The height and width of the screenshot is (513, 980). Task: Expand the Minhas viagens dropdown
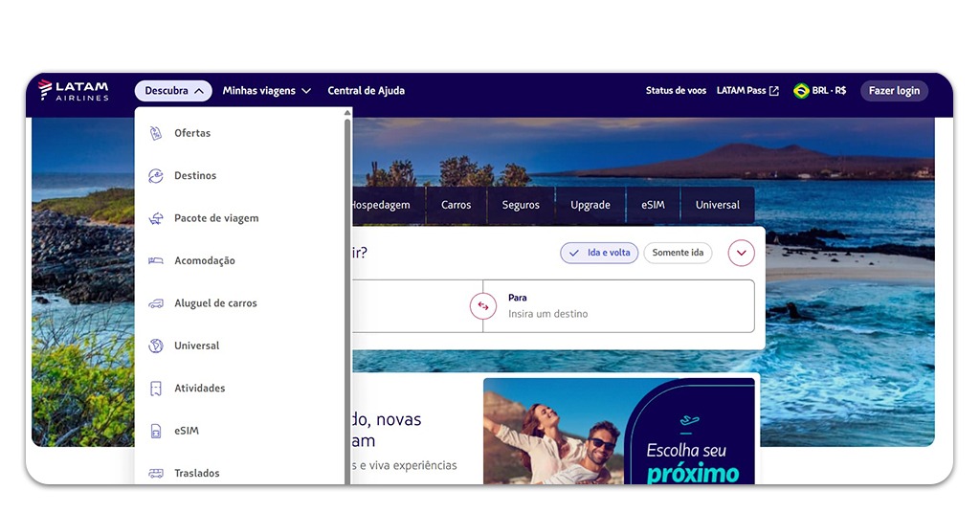pos(267,91)
